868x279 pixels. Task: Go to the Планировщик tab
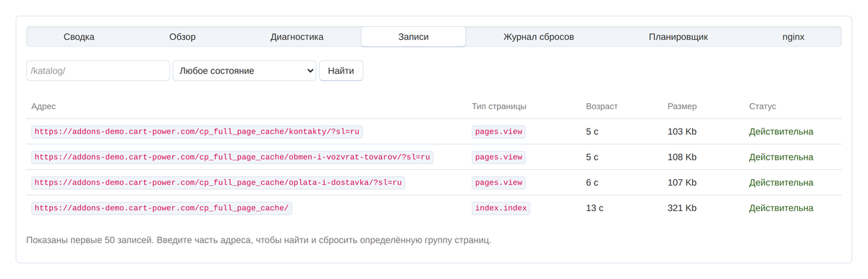coord(678,37)
